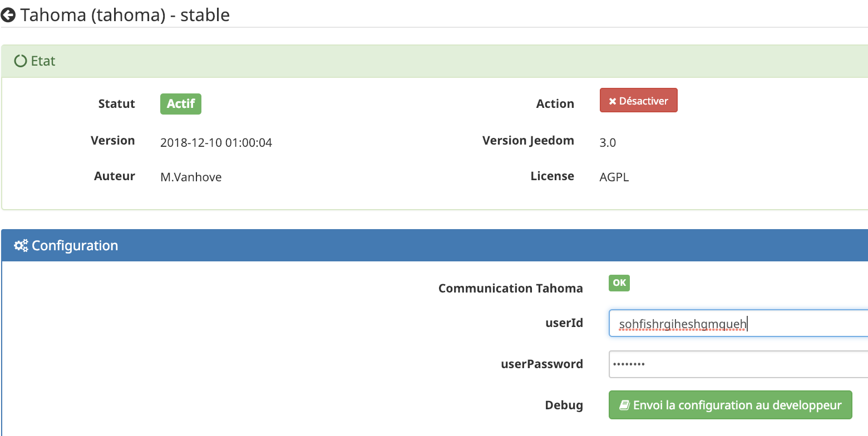This screenshot has width=868, height=436.
Task: Click the Version Jeedom value 3.0
Action: click(x=608, y=143)
